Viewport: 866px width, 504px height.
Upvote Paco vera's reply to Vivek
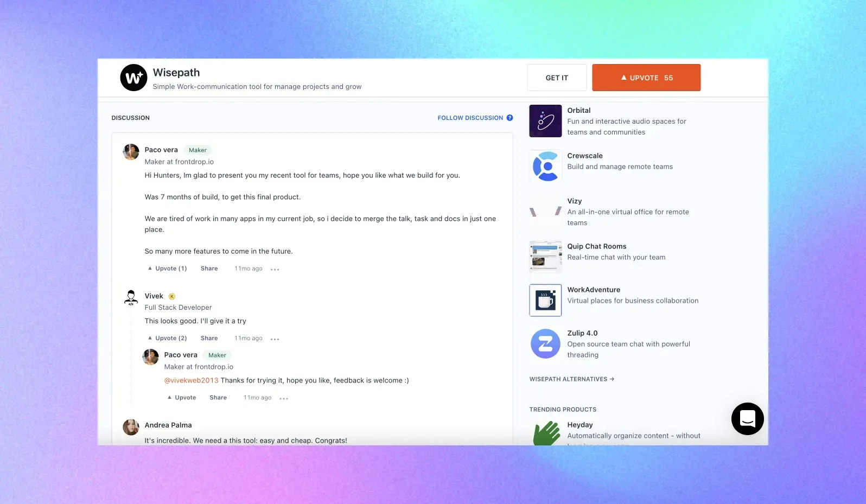(x=182, y=398)
